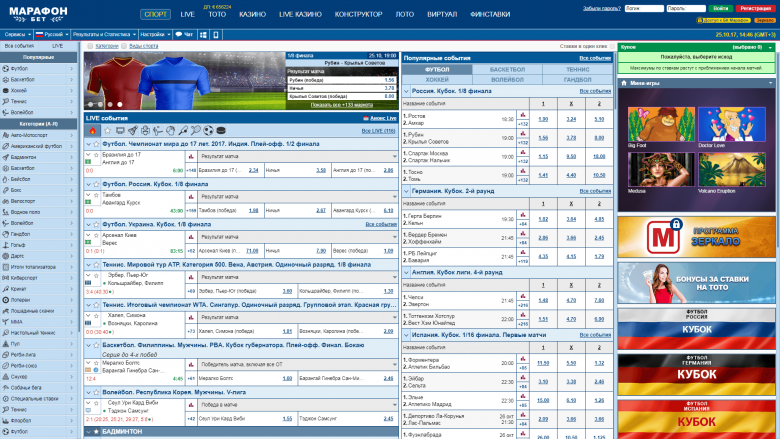The height and width of the screenshot is (439, 780).
Task: Collapse the Мини-игры panel arrow
Action: pyautogui.click(x=771, y=83)
